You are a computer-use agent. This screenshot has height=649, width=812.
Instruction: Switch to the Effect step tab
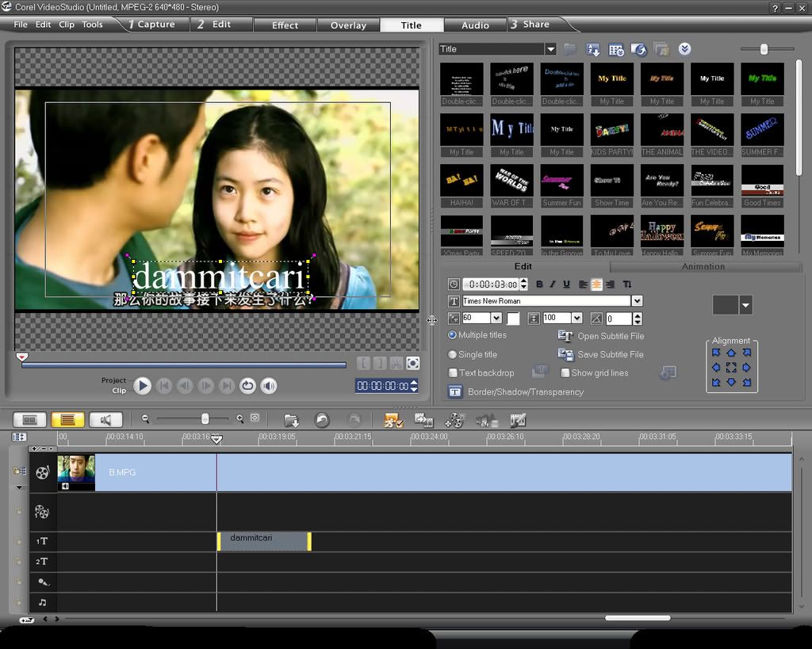[285, 25]
